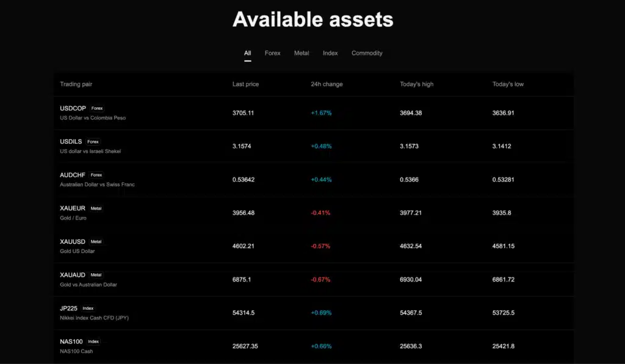Switch to the Metal filter tab
The width and height of the screenshot is (625, 364).
(x=302, y=53)
